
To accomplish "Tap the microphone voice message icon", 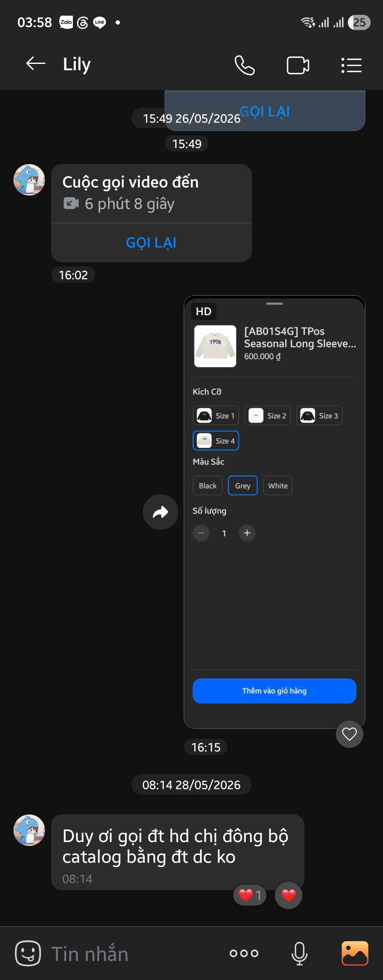I will tap(299, 953).
